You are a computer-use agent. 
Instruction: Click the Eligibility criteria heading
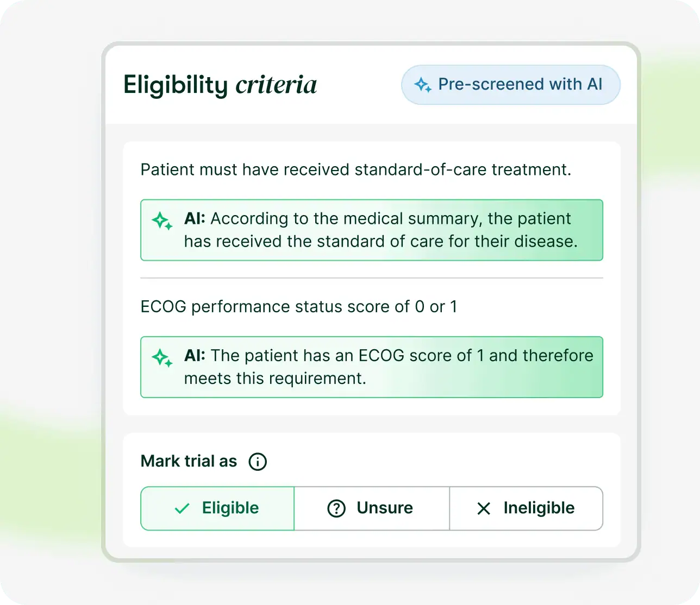pos(220,85)
